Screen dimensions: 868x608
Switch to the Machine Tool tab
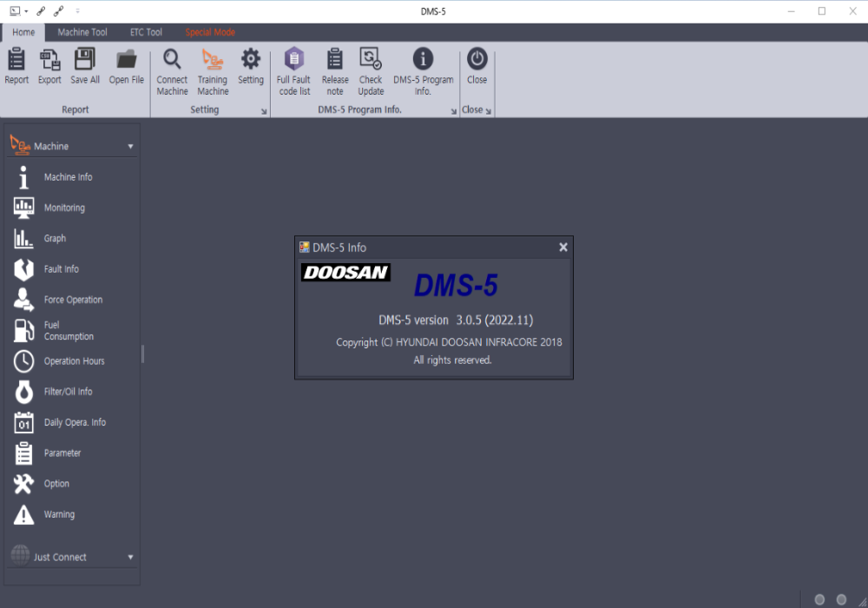(82, 32)
